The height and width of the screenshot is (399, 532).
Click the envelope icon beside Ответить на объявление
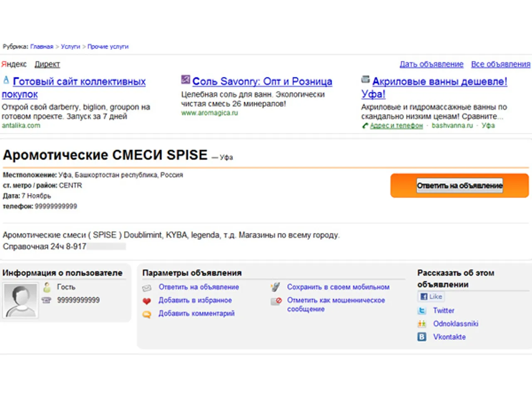(x=147, y=288)
